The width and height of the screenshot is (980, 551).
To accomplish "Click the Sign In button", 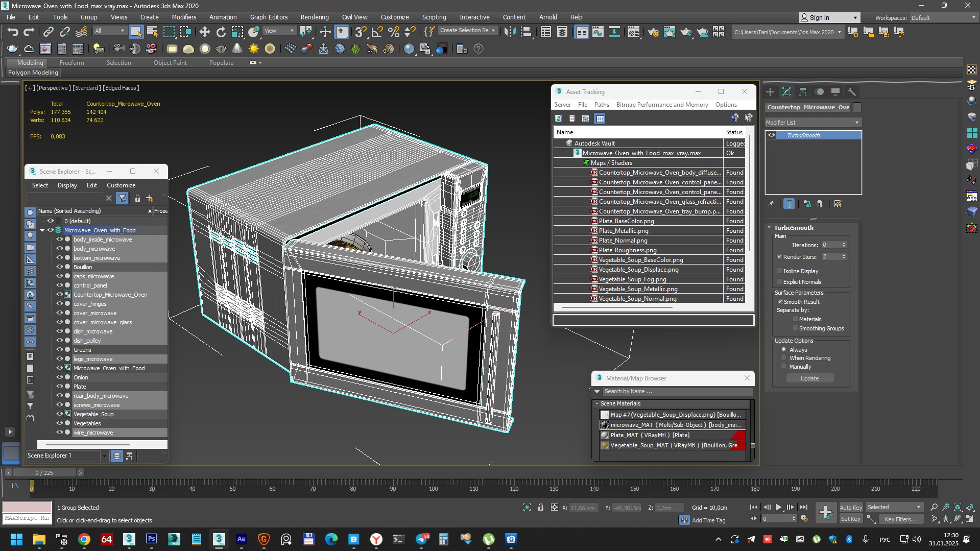I will [x=829, y=17].
